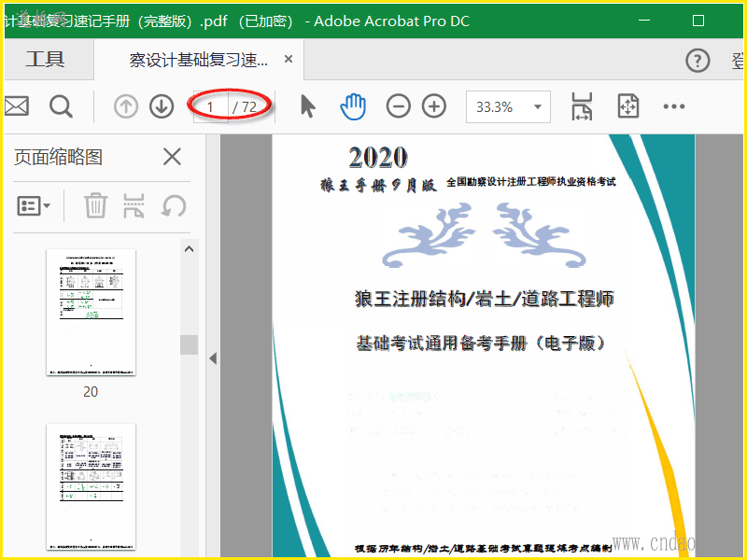Zoom out with minus button
This screenshot has width=747, height=560.
399,106
